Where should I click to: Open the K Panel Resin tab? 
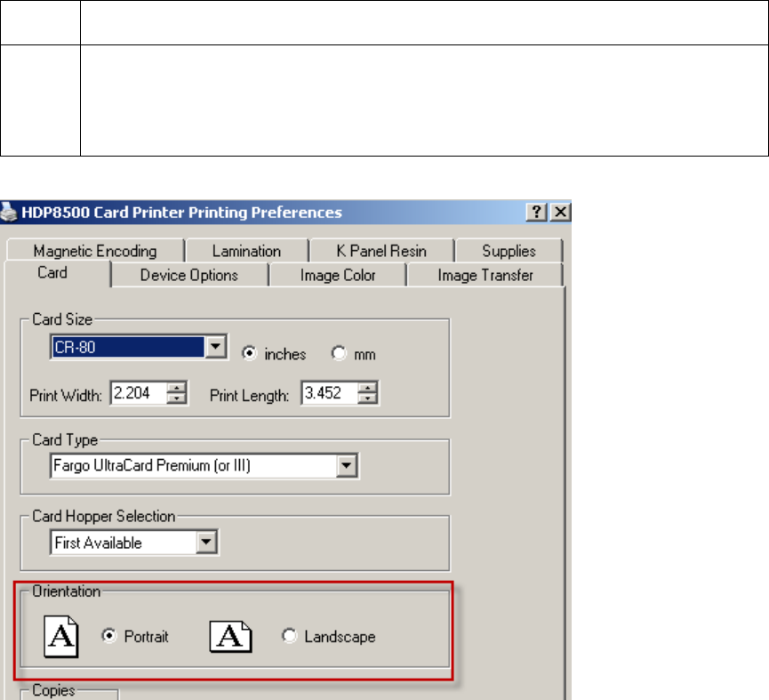pos(381,251)
